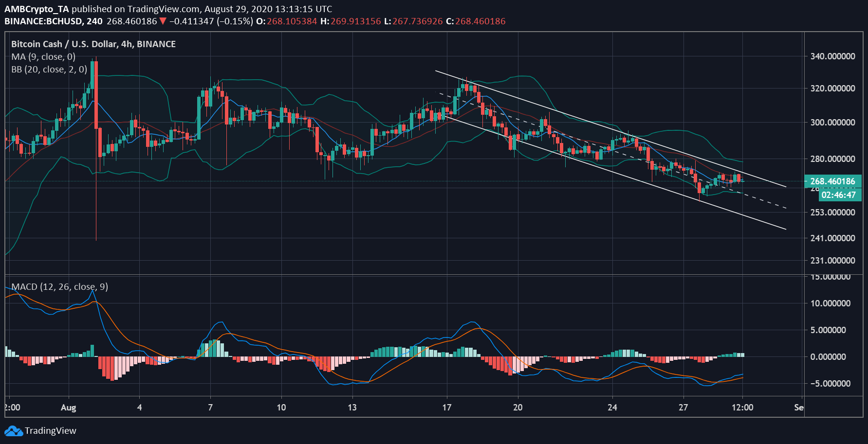Screen dimensions: 868x444
Task: Click the 231.000000 price axis label
Action: (832, 261)
